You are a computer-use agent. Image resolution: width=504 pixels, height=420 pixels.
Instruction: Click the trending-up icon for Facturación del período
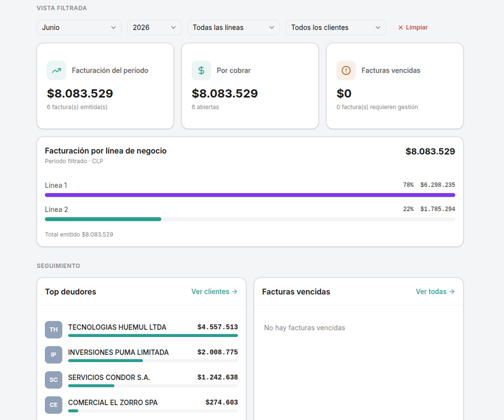coord(56,71)
